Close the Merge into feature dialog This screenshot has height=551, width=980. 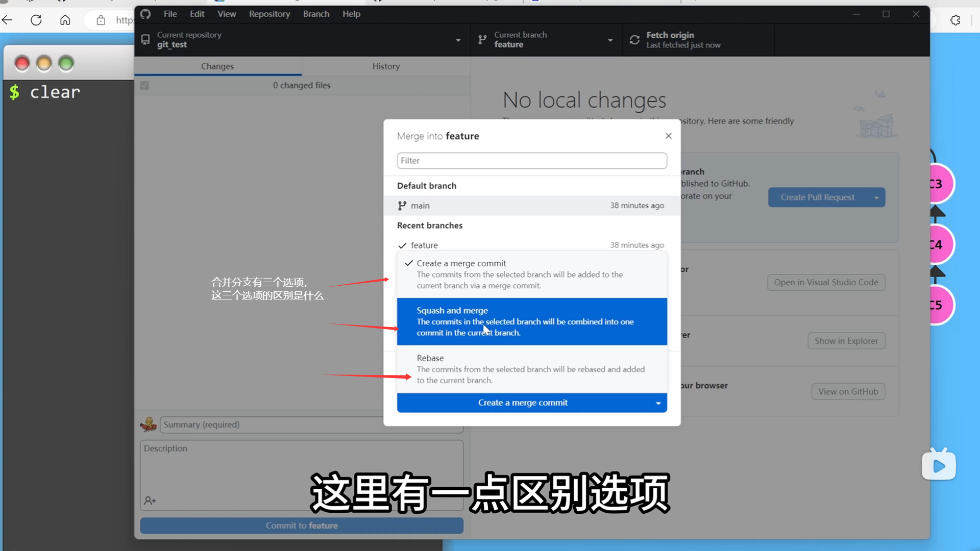[x=668, y=136]
